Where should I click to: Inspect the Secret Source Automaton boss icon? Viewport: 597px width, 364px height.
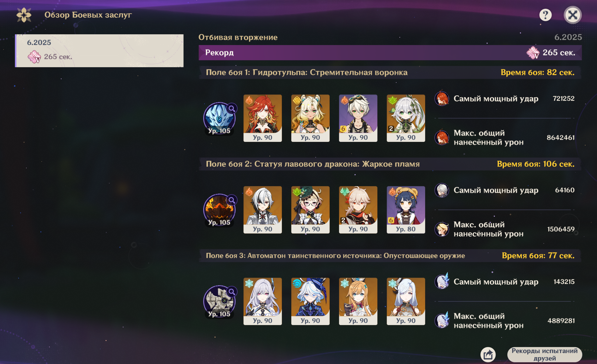219,301
